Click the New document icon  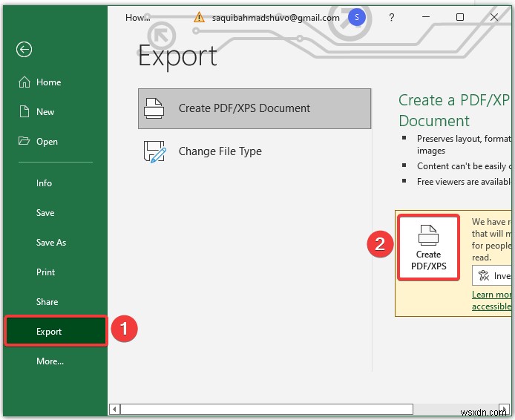pos(24,111)
